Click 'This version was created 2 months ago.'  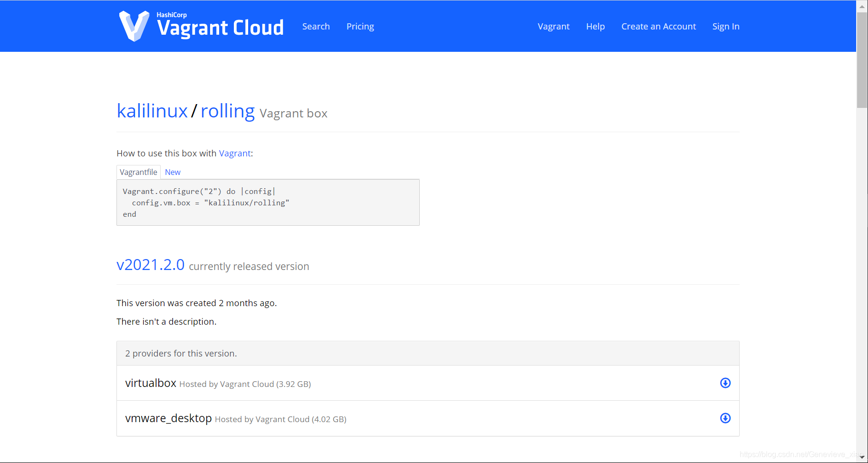[197, 303]
